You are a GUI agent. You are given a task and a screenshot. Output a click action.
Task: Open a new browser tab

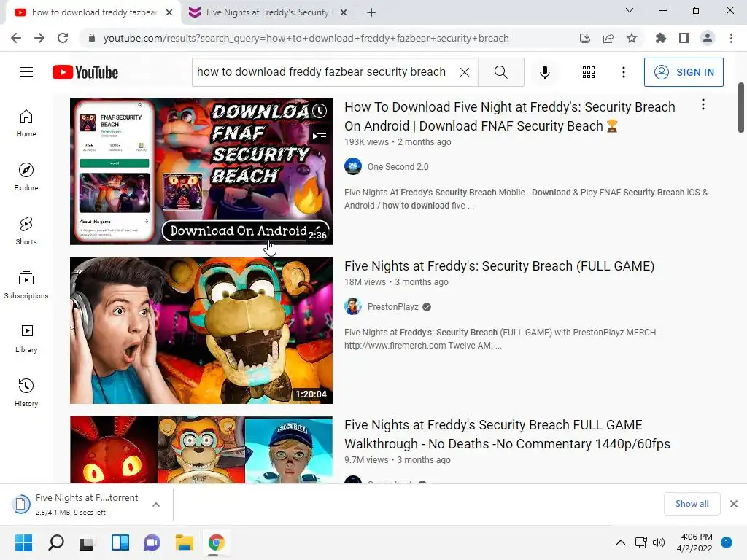[x=371, y=12]
